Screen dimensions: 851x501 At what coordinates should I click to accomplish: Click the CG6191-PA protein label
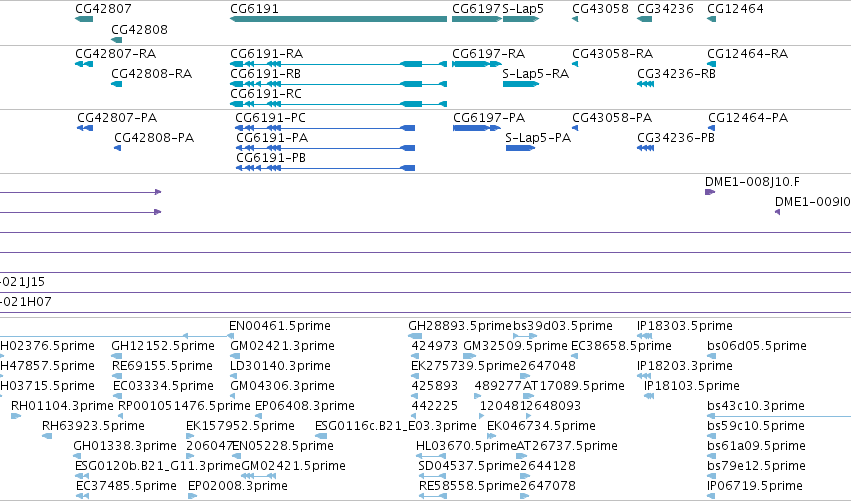pyautogui.click(x=272, y=138)
